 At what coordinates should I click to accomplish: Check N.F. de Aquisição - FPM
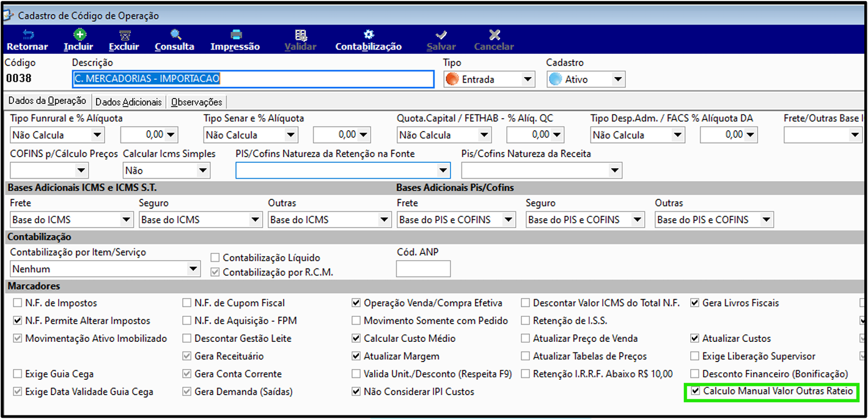pos(186,321)
